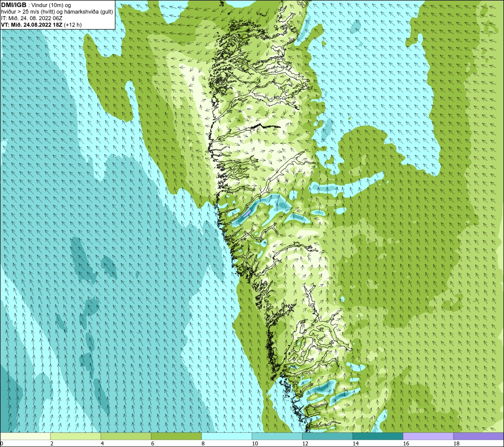Click the 0–2 m/s pale yellow legend swatch
Image resolution: width=504 pixels, height=447 pixels.
tap(25, 436)
